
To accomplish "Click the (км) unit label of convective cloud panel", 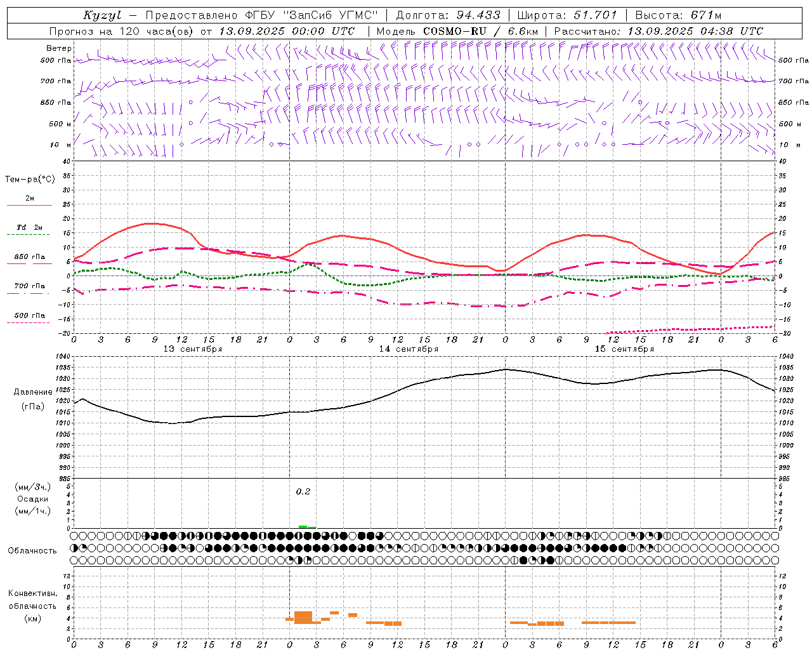I will pyautogui.click(x=32, y=618).
